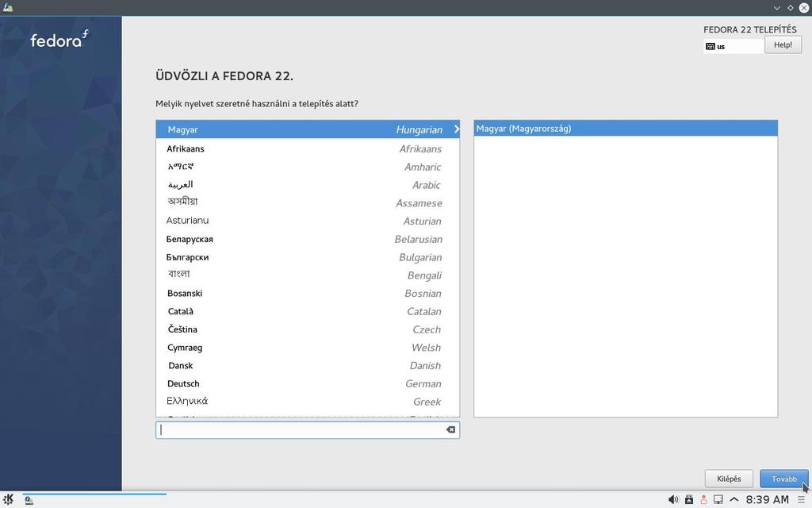Open the volume control in the tray
The width and height of the screenshot is (812, 508).
pyautogui.click(x=672, y=500)
